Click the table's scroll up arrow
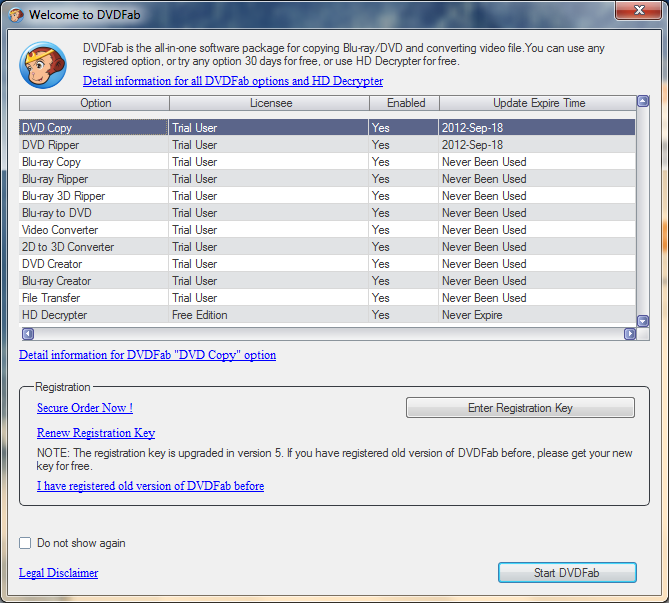Image resolution: width=669 pixels, height=603 pixels. tap(643, 101)
